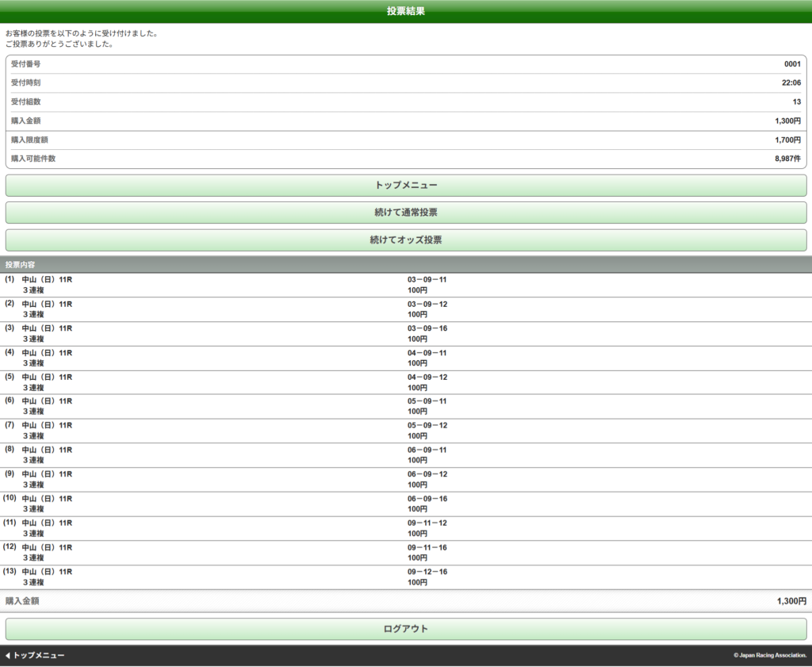Click the 購入可能件数 8,987件 value
Viewport: 812px width, 667px height.
(787, 159)
